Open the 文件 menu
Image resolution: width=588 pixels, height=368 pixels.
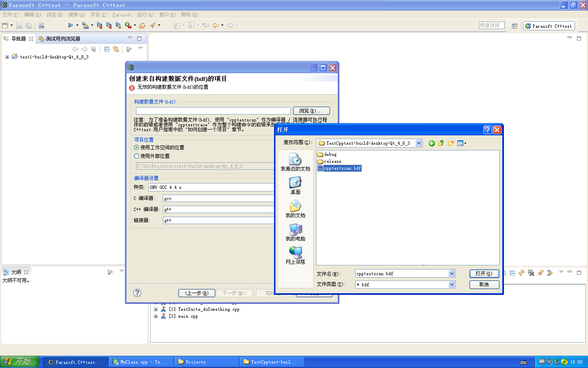click(x=11, y=15)
